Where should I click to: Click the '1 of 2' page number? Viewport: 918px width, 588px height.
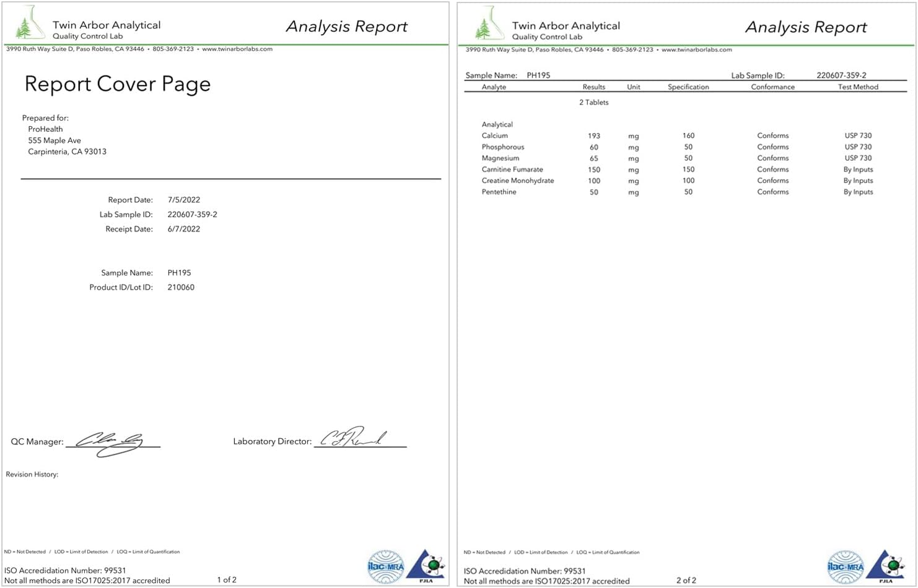(227, 580)
